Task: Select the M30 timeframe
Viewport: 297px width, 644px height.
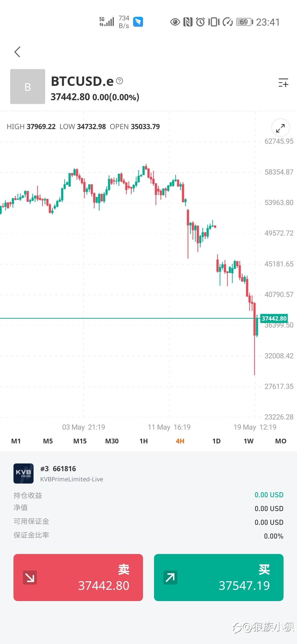Action: tap(112, 441)
